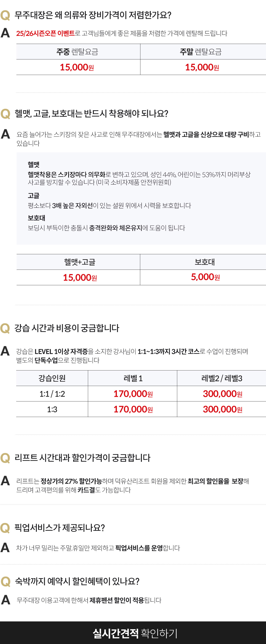Viewport: 266px width, 644px height.
Task: Select the 주중 렌탈요금 column header
Action: pos(77,52)
